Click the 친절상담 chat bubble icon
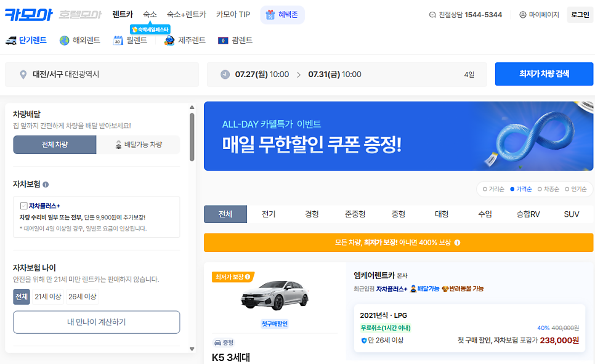 coord(432,15)
